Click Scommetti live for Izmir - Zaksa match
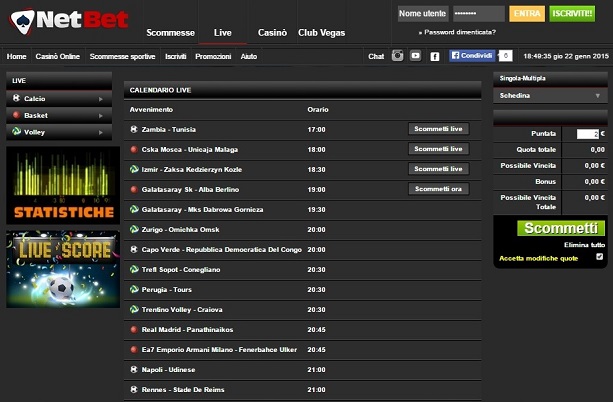This screenshot has height=403, width=613. (439, 169)
